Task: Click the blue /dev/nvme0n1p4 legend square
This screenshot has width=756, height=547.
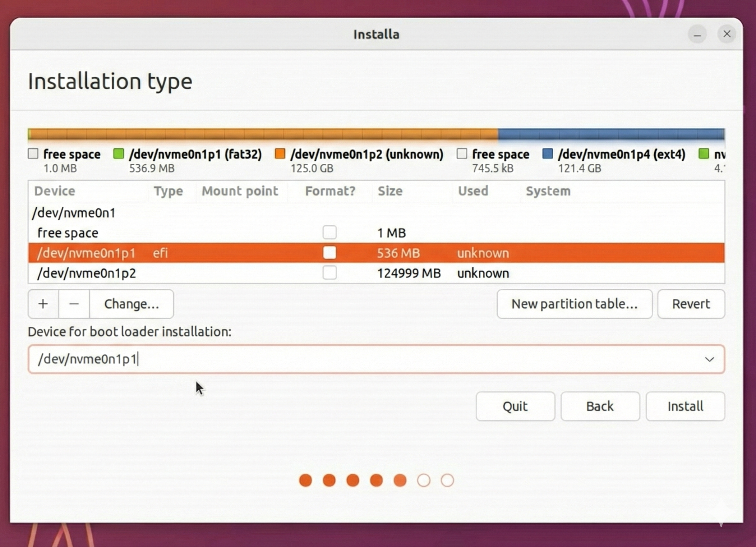Action: pyautogui.click(x=548, y=154)
